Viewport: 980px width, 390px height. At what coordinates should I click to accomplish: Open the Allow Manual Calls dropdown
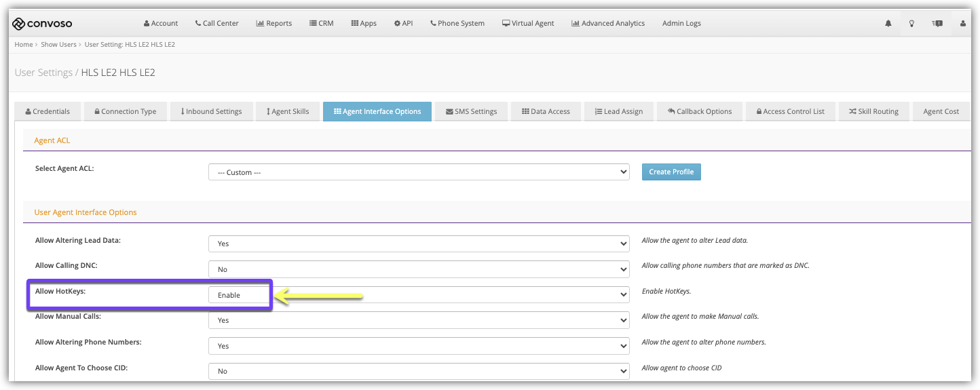[x=418, y=320]
